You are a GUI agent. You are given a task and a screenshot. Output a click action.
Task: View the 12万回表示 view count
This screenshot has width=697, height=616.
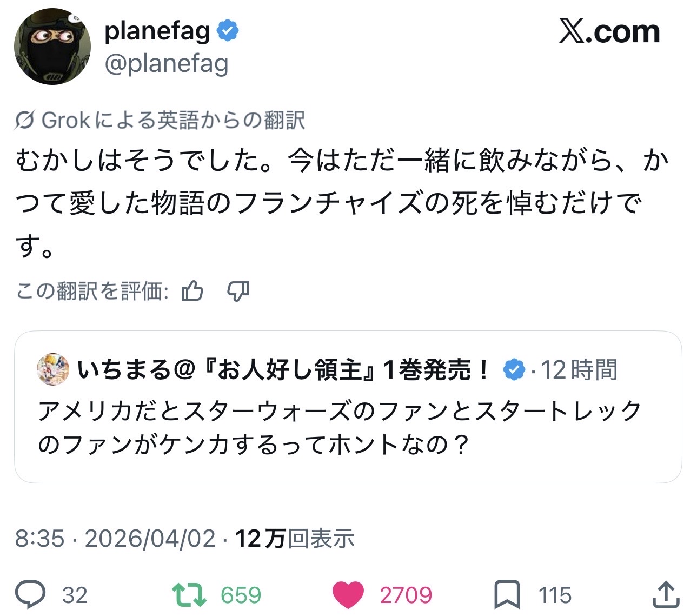(295, 539)
